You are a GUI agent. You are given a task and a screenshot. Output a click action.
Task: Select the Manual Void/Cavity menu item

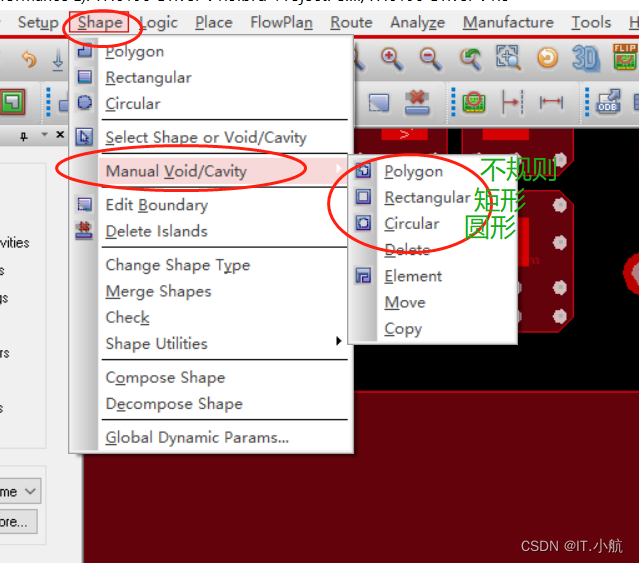[211, 171]
